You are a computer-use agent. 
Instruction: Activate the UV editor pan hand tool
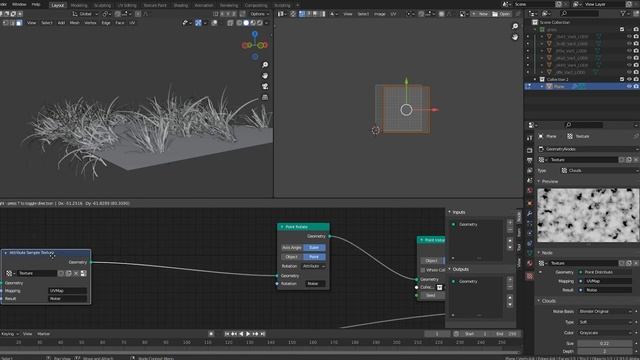coord(515,37)
